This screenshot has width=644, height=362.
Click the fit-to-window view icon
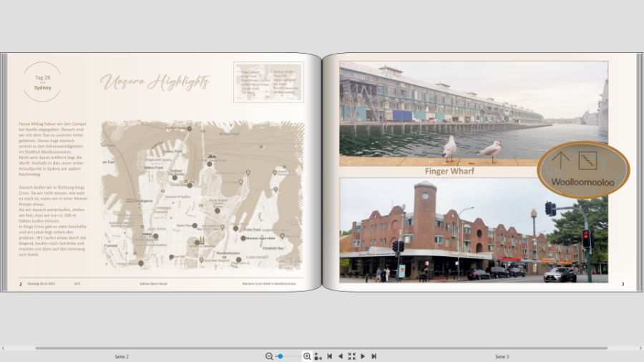pos(351,356)
